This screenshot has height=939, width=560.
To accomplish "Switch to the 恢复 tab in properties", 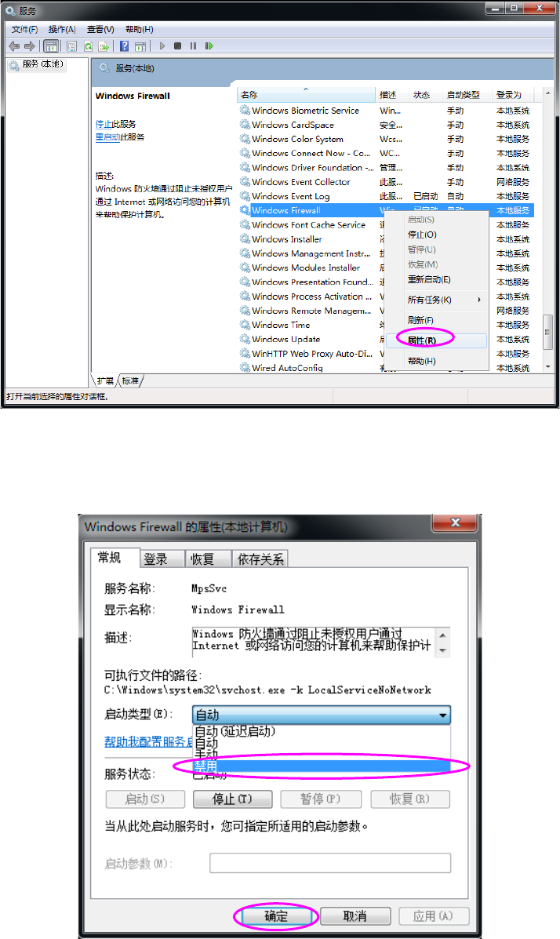I will pyautogui.click(x=208, y=559).
